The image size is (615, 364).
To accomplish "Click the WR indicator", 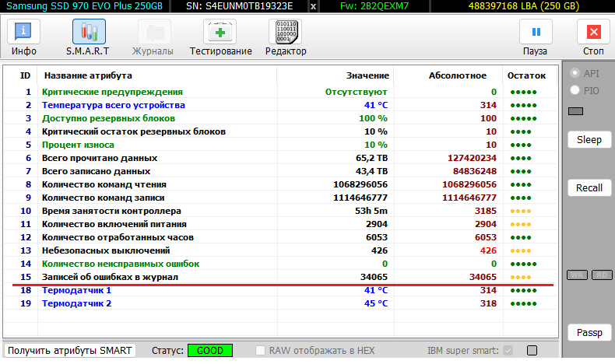I will tap(577, 275).
